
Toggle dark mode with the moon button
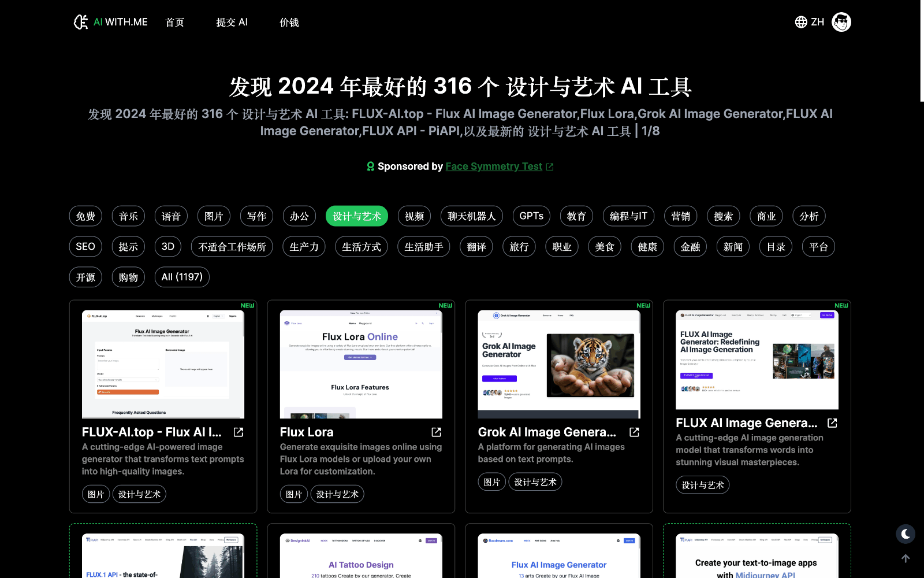coord(905,534)
